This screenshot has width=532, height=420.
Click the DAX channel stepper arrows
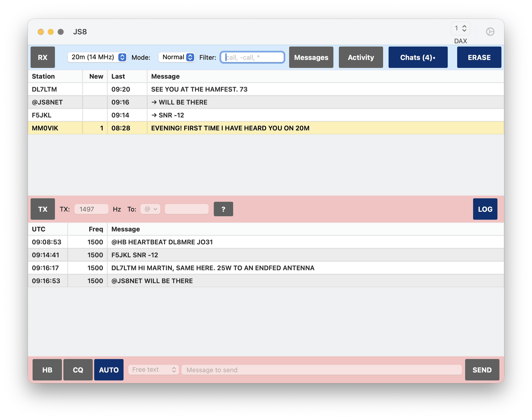click(464, 28)
